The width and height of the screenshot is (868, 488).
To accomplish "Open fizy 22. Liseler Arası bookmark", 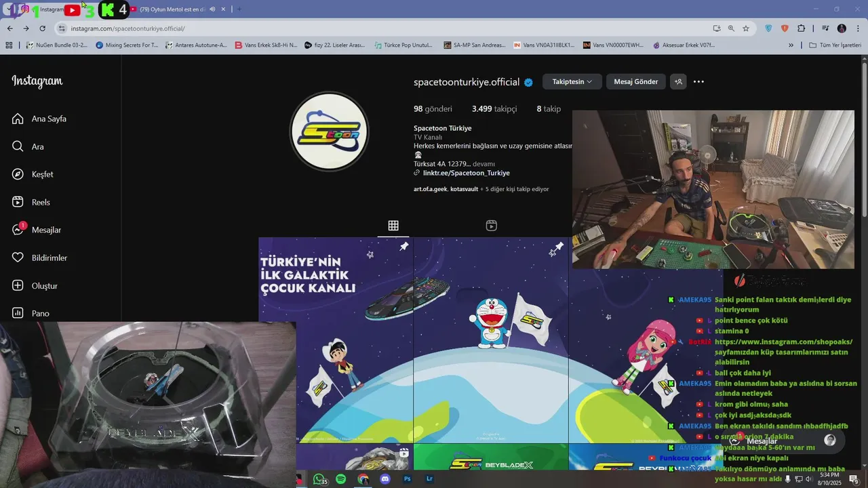I will 334,45.
